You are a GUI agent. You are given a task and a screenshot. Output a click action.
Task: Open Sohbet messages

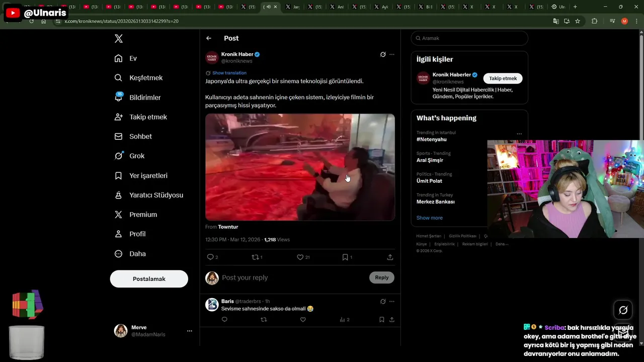133,136
